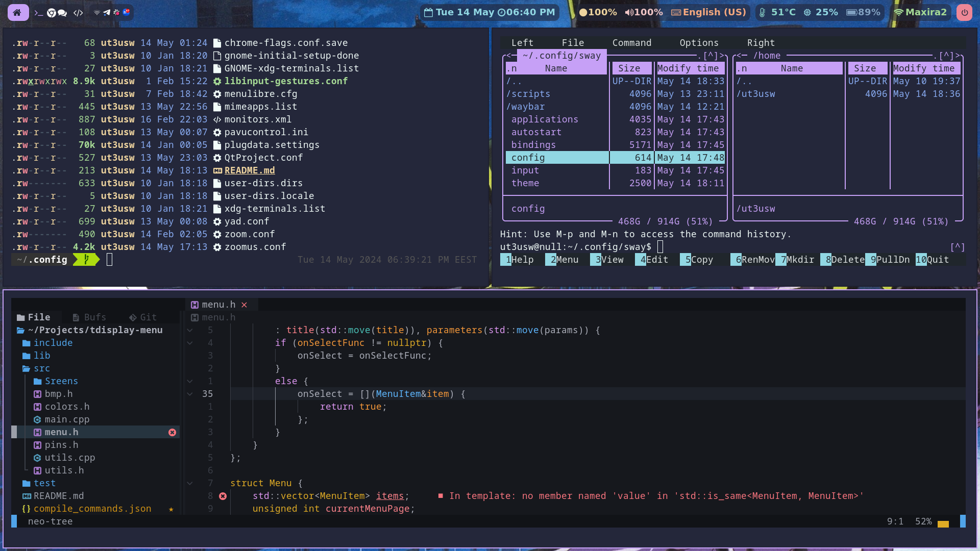
Task: Click the File menu in mc
Action: [573, 42]
